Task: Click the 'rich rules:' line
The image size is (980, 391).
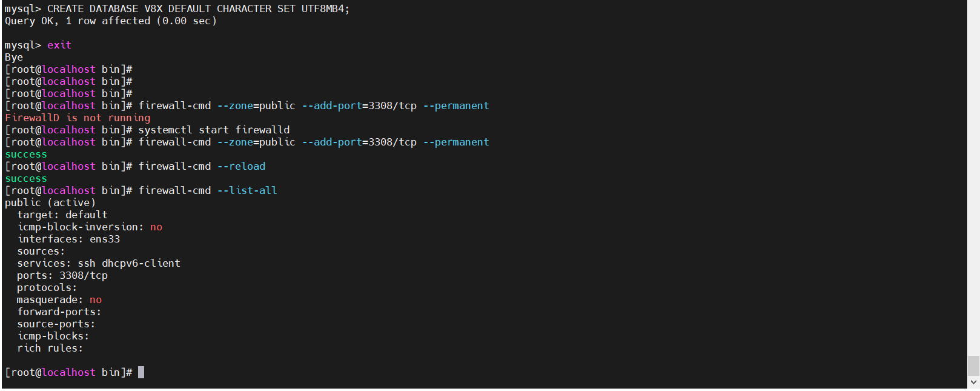Action: pos(50,348)
